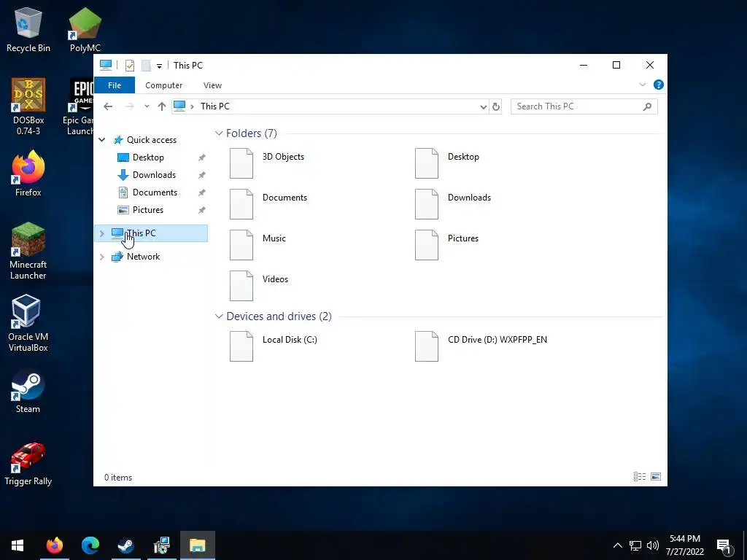
Task: Open CD Drive (D:) WXPFPP_EN
Action: [481, 346]
